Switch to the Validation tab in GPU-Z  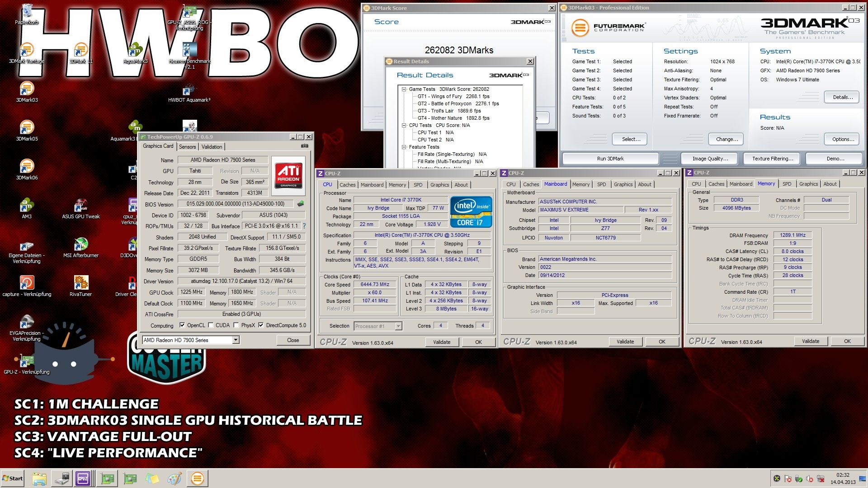[x=212, y=147]
